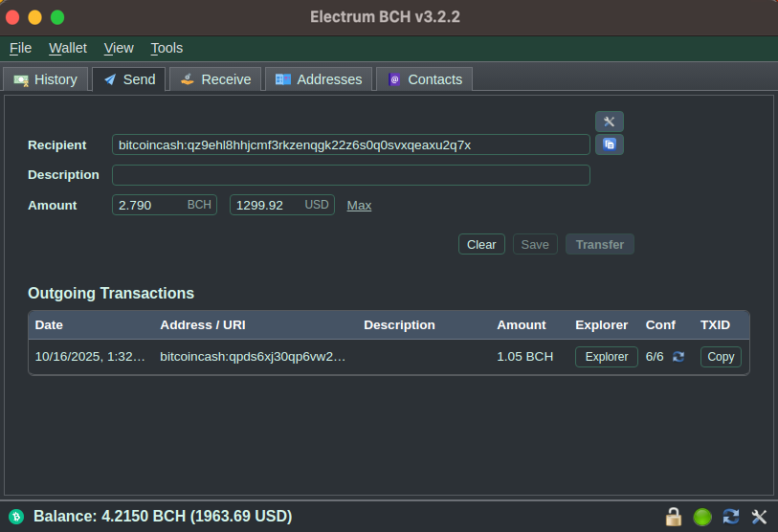
Task: Click the Bitcoin Cash logo beside Balance
Action: (16, 517)
